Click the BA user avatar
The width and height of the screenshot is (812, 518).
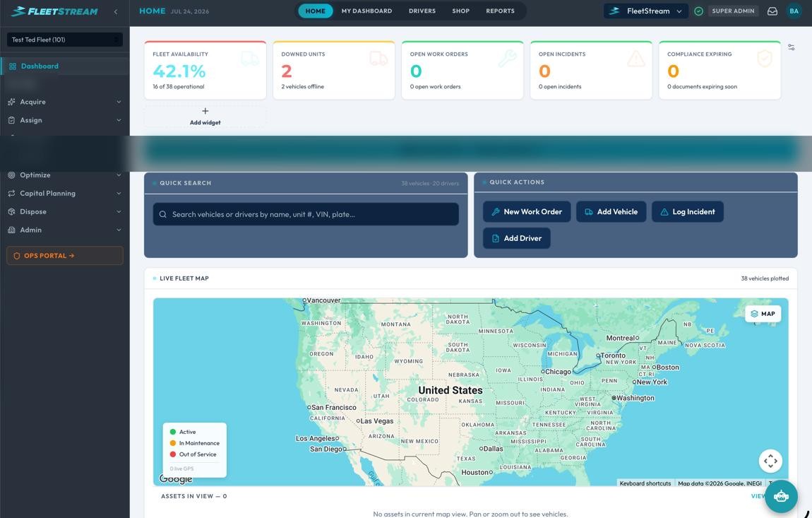[x=794, y=11]
